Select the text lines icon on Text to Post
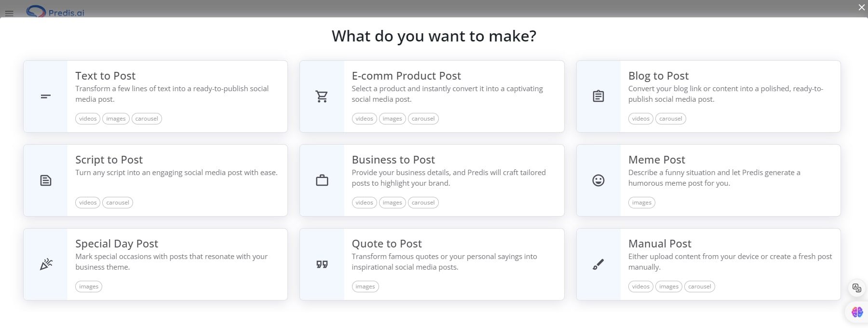868x328 pixels. (x=45, y=96)
